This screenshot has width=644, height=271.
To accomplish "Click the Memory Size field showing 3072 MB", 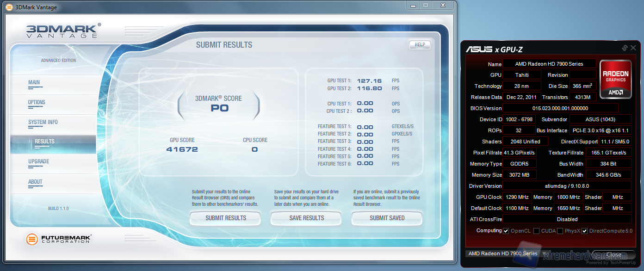I will [520, 175].
